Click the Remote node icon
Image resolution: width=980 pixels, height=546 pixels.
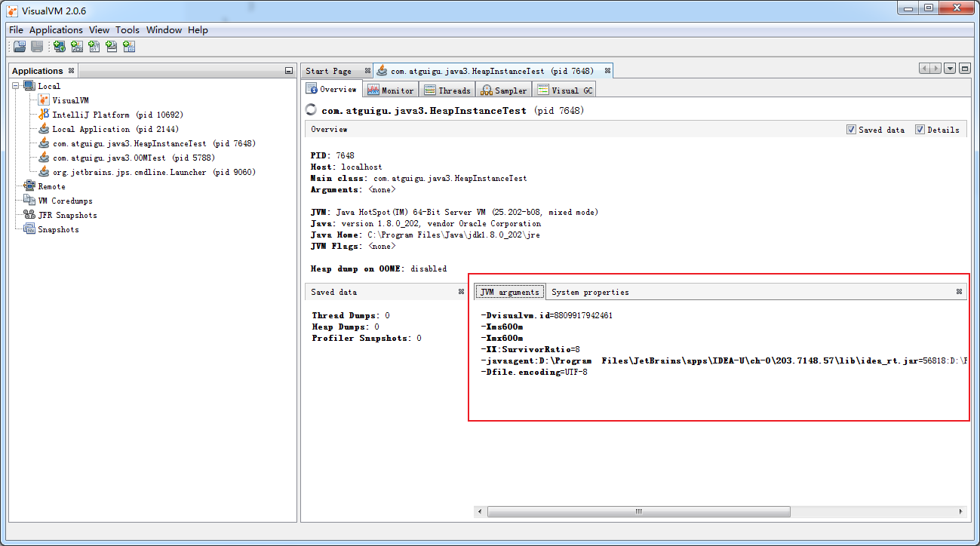click(x=29, y=186)
